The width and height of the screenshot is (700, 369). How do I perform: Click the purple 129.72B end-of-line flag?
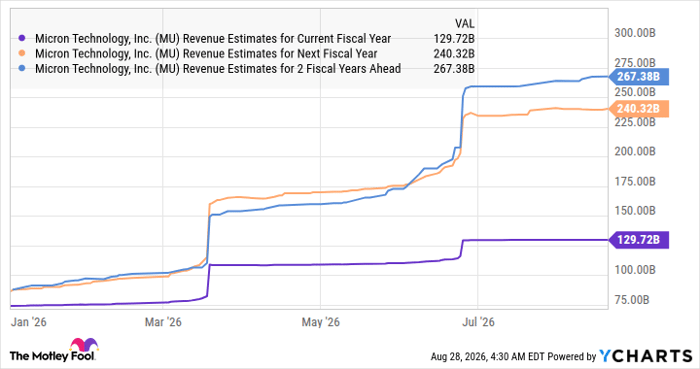[x=639, y=240]
